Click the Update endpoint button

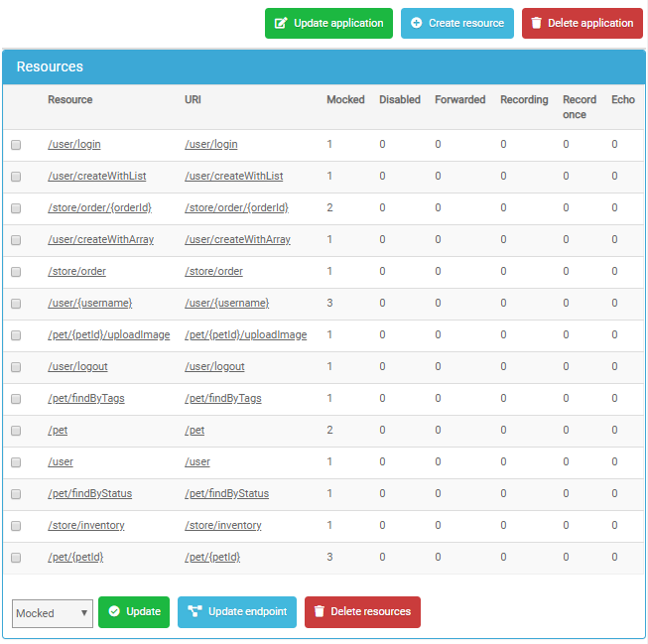(237, 612)
